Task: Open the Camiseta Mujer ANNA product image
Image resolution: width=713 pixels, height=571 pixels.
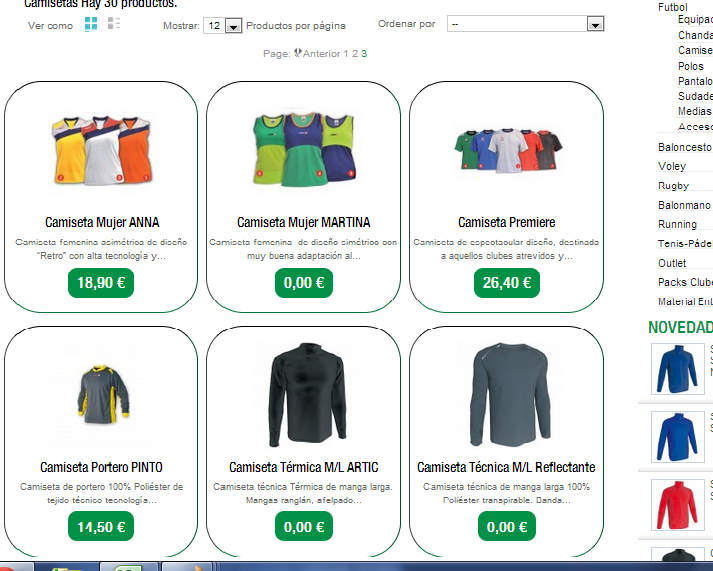Action: 101,150
